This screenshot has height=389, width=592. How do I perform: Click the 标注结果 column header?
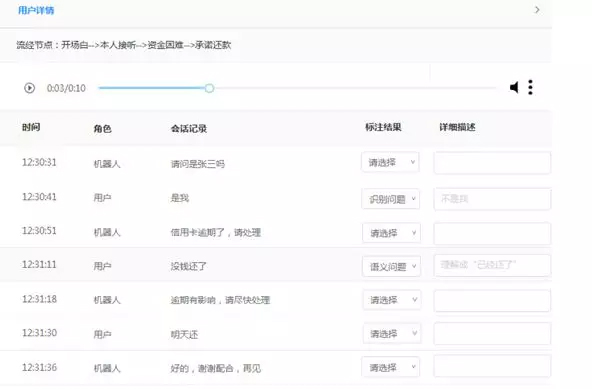383,127
